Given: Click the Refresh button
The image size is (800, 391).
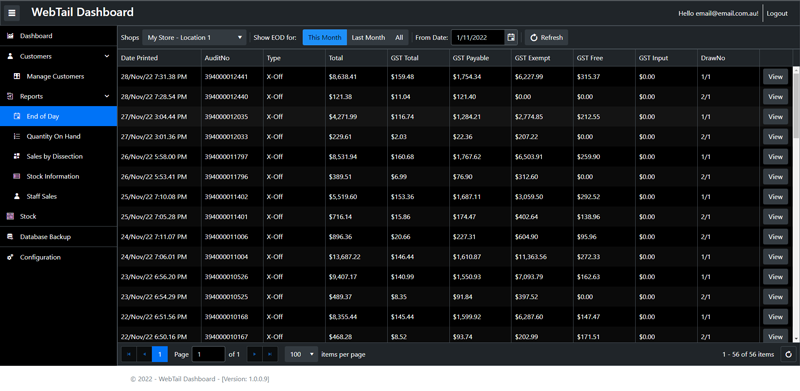Looking at the screenshot, I should click(546, 37).
